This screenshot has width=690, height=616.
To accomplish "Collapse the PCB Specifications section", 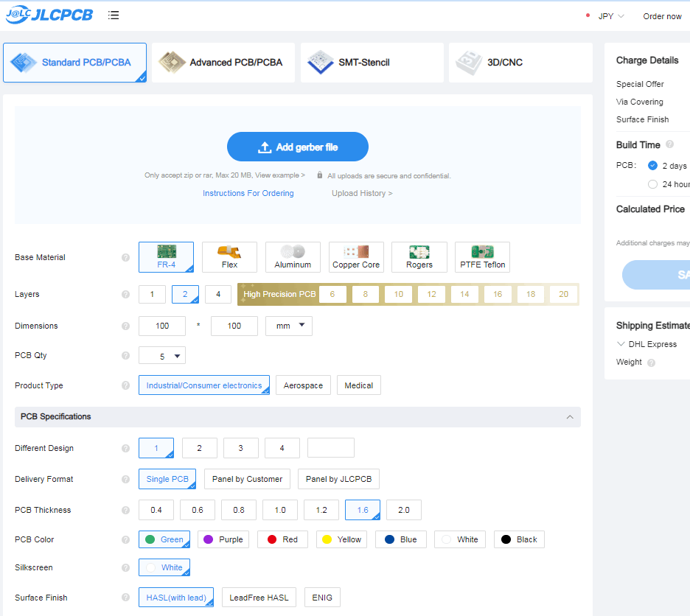I will pyautogui.click(x=570, y=416).
